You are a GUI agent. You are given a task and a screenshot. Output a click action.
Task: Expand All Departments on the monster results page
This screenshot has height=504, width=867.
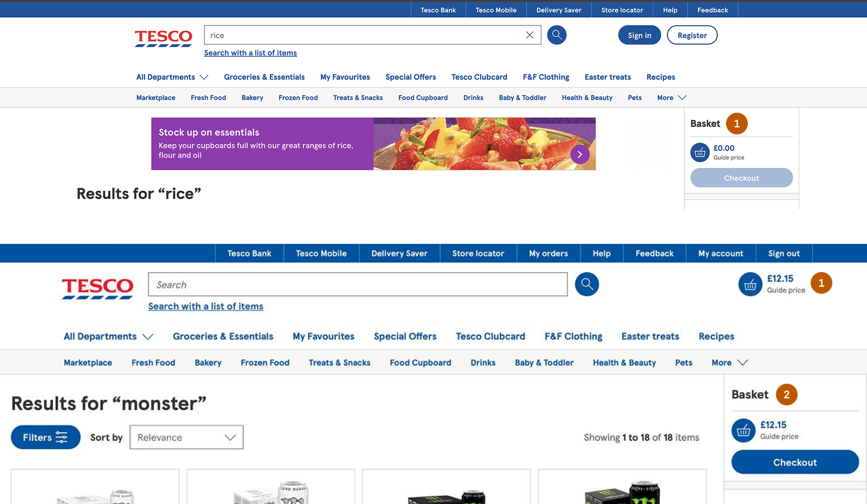(108, 337)
